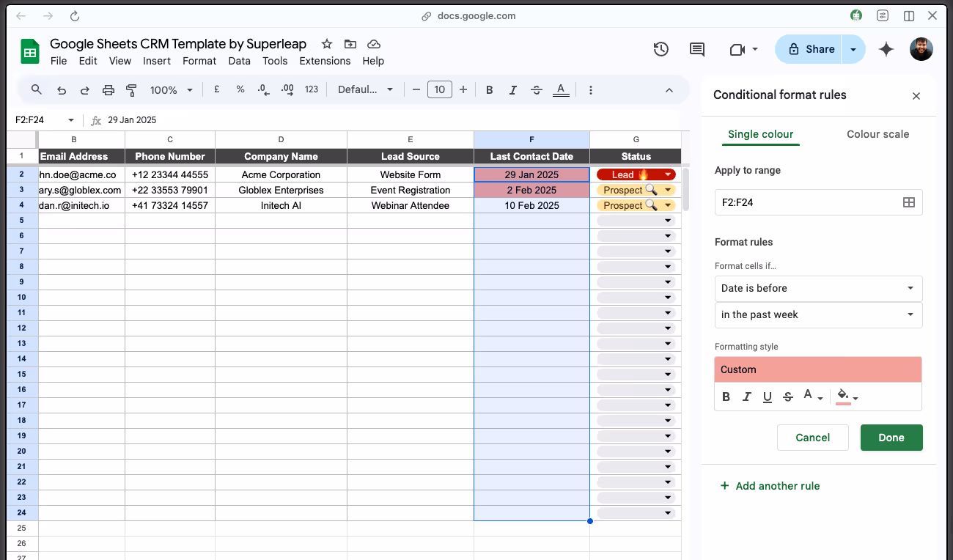The height and width of the screenshot is (560, 953).
Task: Toggle bold in Formatting style panel
Action: 726,397
